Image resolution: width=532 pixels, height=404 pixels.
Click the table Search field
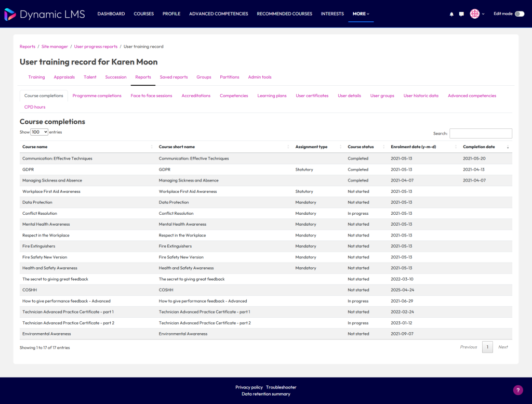[481, 134]
